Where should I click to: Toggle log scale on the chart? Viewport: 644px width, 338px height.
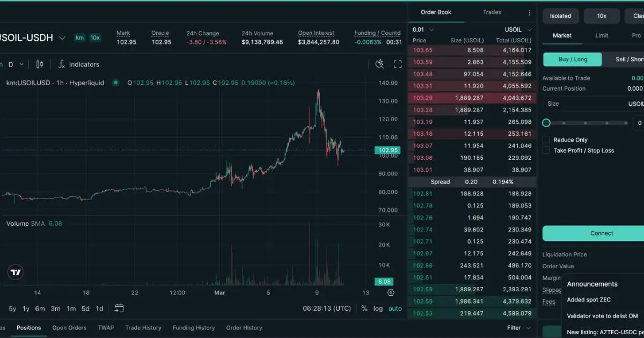pyautogui.click(x=378, y=308)
